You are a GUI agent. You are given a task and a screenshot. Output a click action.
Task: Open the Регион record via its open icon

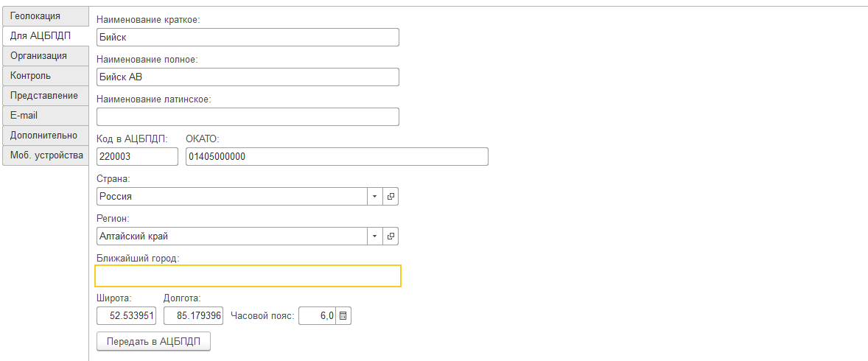click(391, 236)
